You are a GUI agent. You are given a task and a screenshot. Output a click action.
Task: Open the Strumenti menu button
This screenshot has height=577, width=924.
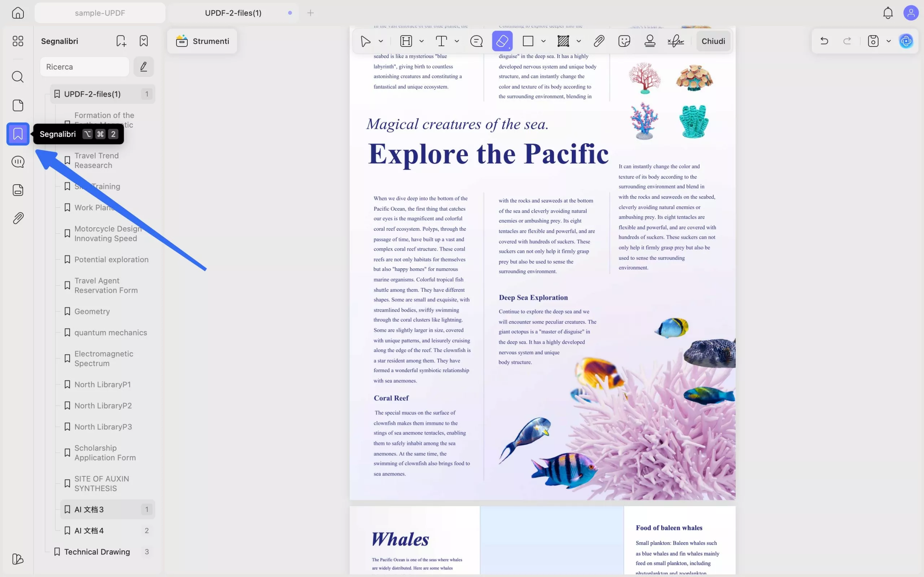coord(202,41)
